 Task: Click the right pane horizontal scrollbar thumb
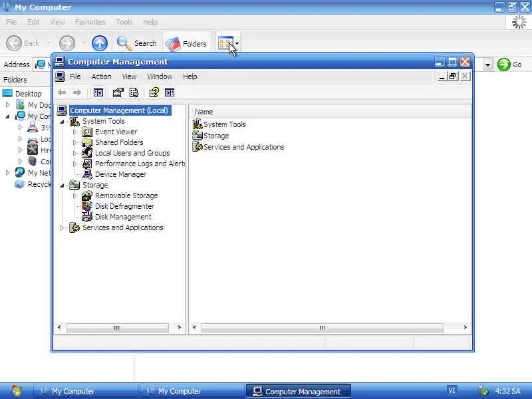click(x=323, y=328)
